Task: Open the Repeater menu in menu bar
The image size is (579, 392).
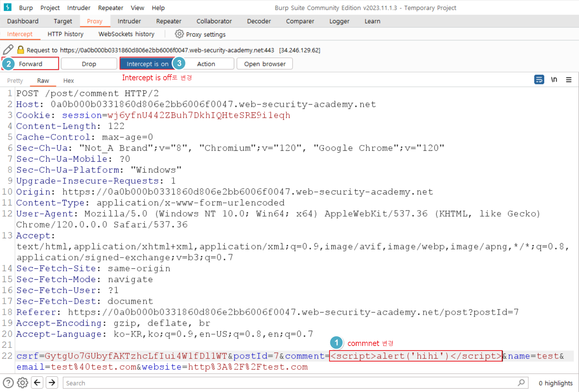Action: (110, 8)
